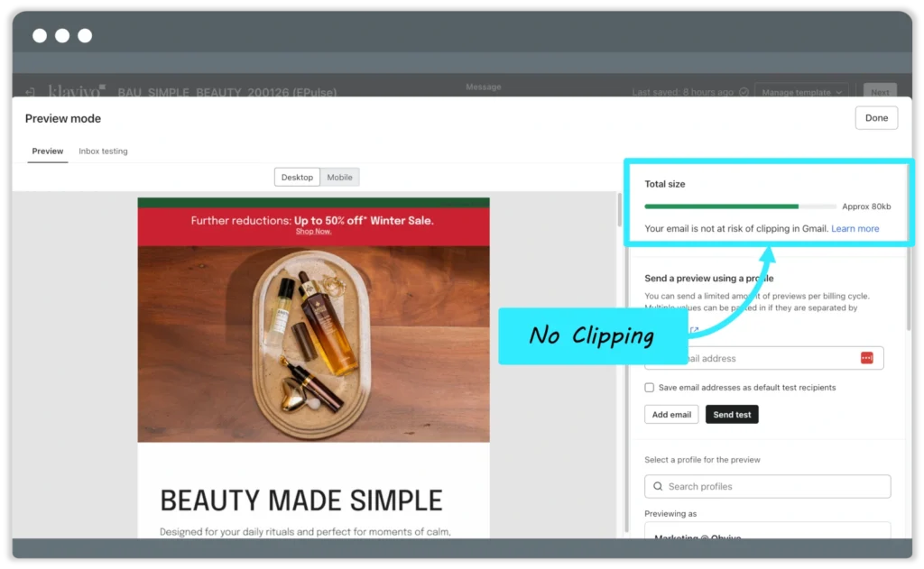The width and height of the screenshot is (924, 569).
Task: Enable saving email addresses as default test recipients
Action: coord(649,387)
